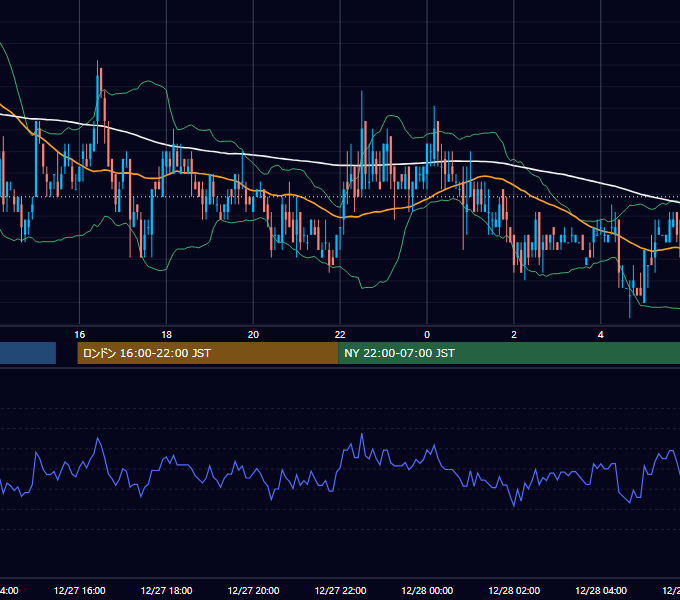The image size is (680, 600).
Task: Click the 20 hour label on price chart axis
Action: [x=253, y=335]
